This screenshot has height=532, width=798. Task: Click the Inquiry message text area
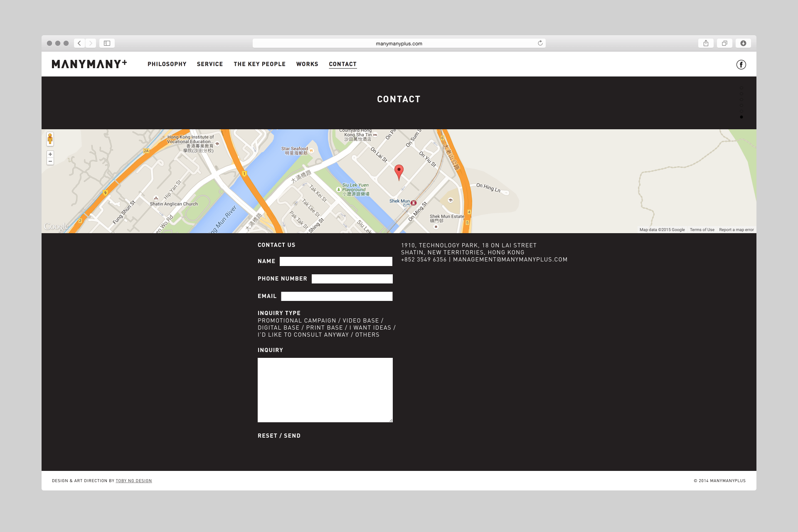(x=325, y=390)
